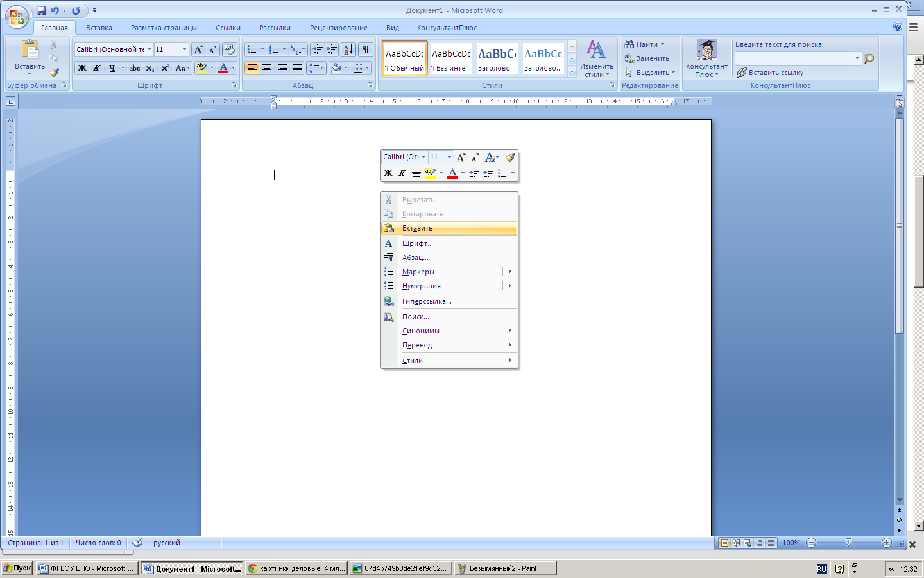The width and height of the screenshot is (924, 578).
Task: Click КонсультантПлюс search input field
Action: [794, 58]
